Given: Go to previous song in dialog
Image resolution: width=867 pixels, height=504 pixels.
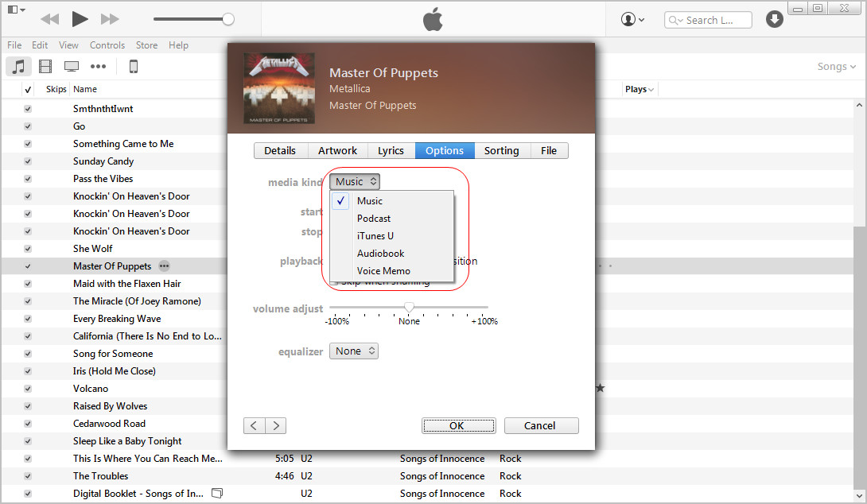Looking at the screenshot, I should click(x=254, y=425).
